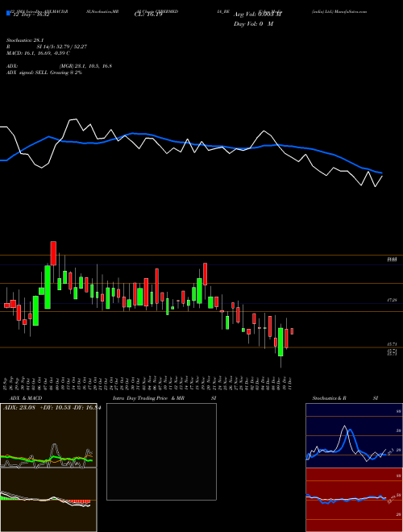This screenshot has width=403, height=532.
Task: Click the blue 12 Day SMA legend square
Action: [x=8, y=14]
